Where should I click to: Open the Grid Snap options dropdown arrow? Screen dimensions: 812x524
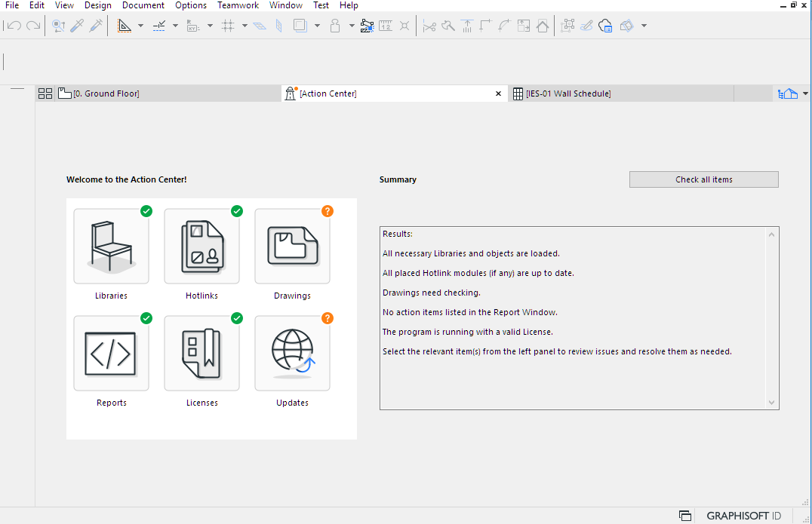click(x=245, y=26)
